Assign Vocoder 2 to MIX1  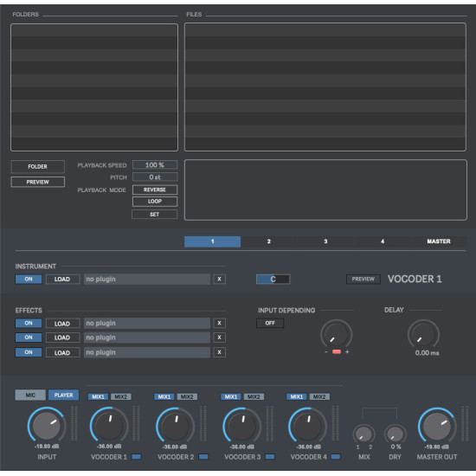164,396
